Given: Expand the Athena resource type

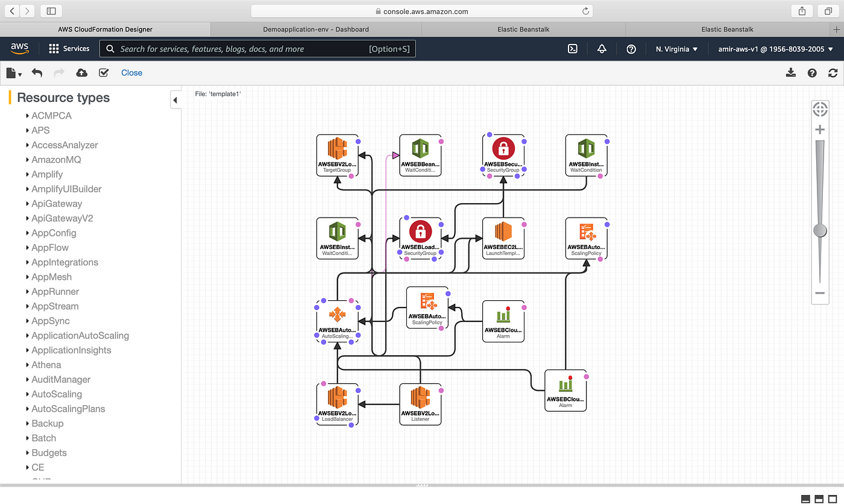Looking at the screenshot, I should [x=28, y=365].
